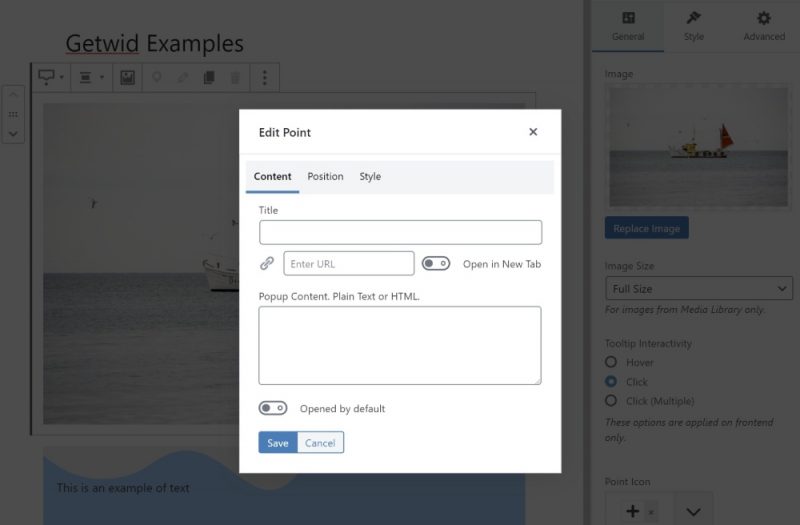Screen dimensions: 800x525
Task: Open the block more options menu
Action: (264, 78)
